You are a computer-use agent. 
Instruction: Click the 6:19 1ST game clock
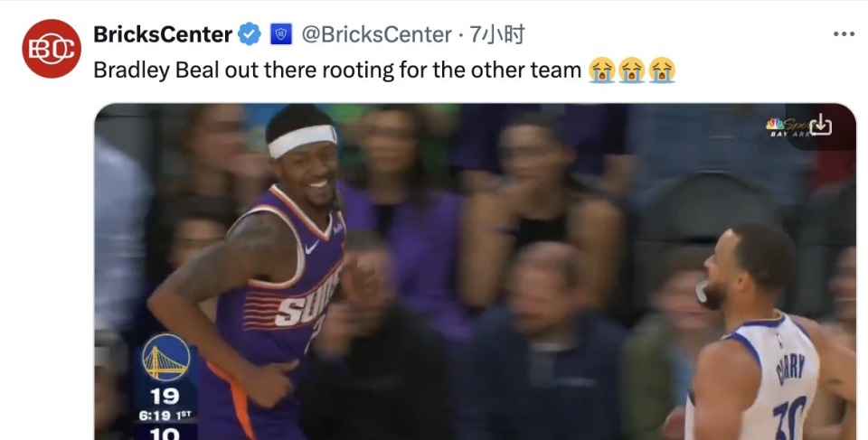[x=165, y=415]
